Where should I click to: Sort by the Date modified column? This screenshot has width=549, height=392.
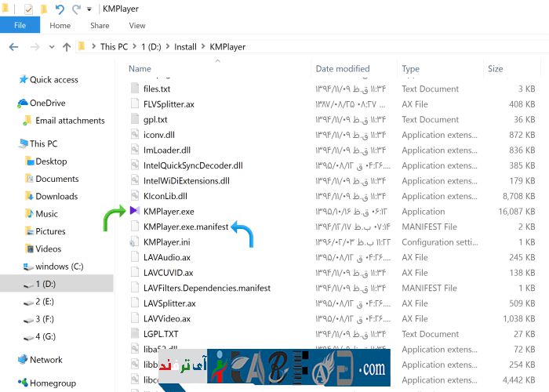[x=343, y=69]
